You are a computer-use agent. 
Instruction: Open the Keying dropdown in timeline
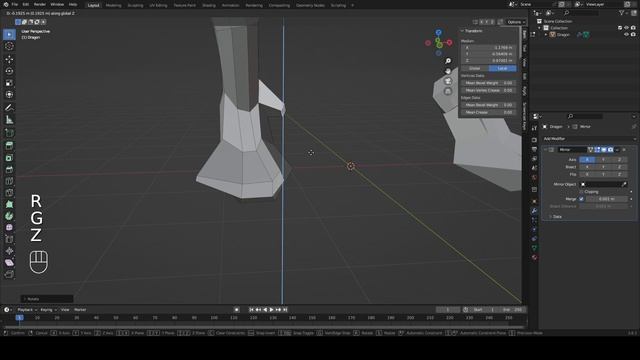pos(48,310)
